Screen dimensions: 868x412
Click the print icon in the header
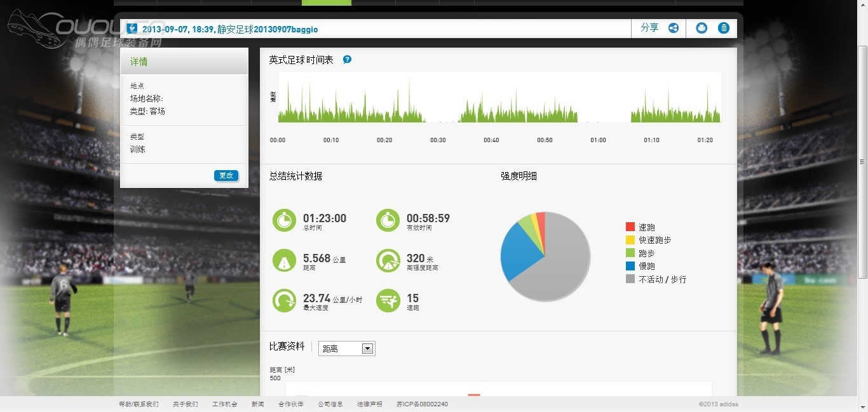click(702, 28)
